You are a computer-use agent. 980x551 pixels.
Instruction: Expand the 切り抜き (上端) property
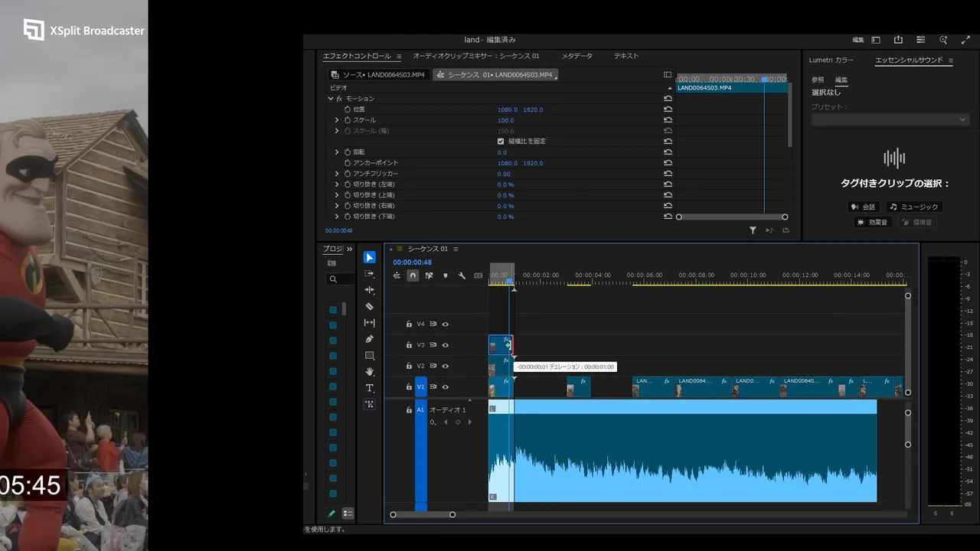tap(337, 195)
